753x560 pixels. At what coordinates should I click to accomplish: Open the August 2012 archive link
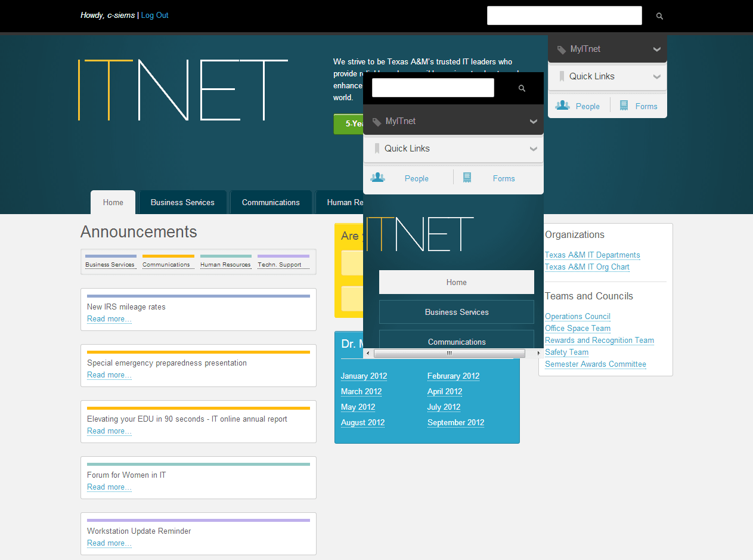[x=362, y=423]
